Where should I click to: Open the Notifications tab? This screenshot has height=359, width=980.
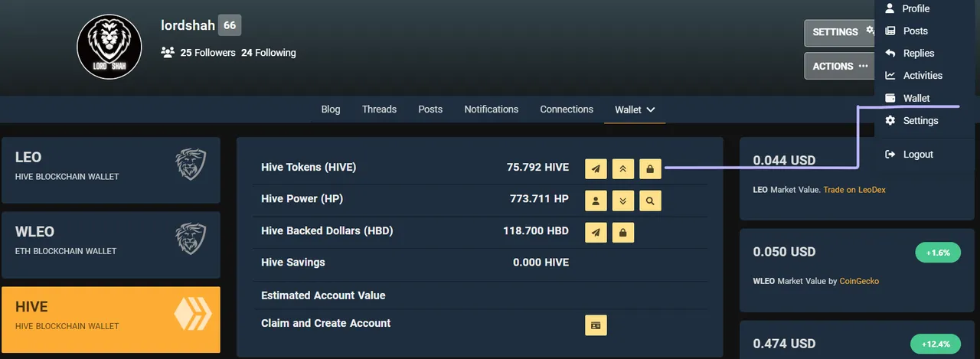coord(492,109)
